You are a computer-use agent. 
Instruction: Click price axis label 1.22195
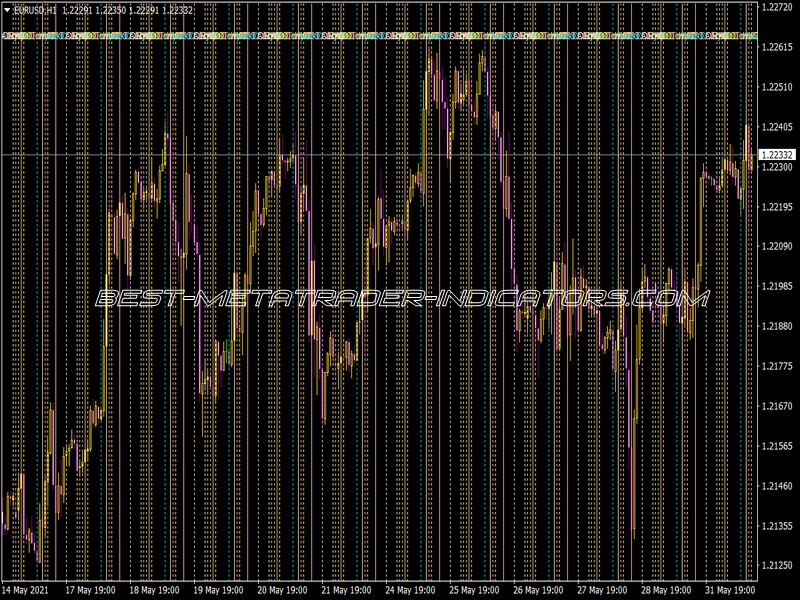tap(777, 207)
